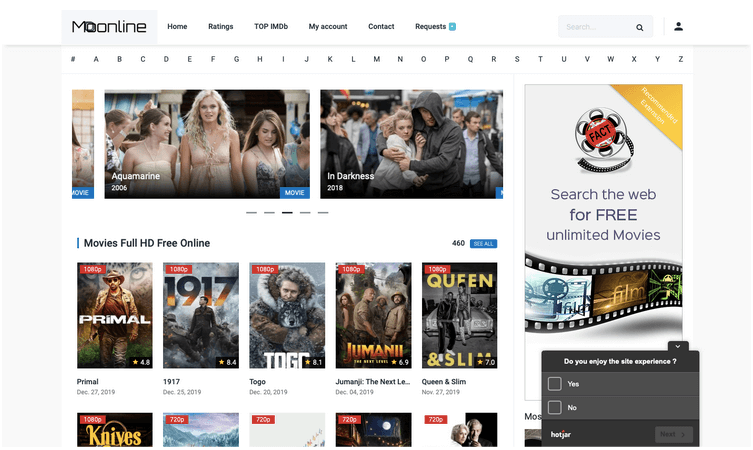Filter movies by letter E
This screenshot has width=753, height=450.
pyautogui.click(x=190, y=59)
